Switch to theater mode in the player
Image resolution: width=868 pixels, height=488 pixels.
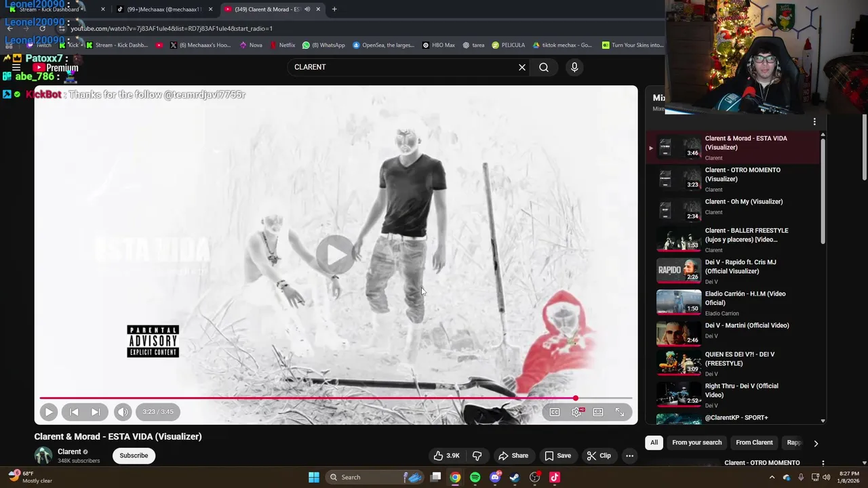click(598, 411)
